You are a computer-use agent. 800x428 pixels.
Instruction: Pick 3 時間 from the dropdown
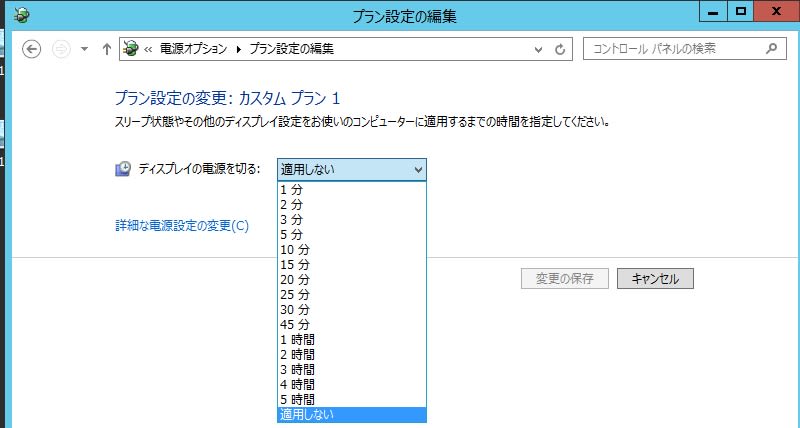click(x=352, y=370)
